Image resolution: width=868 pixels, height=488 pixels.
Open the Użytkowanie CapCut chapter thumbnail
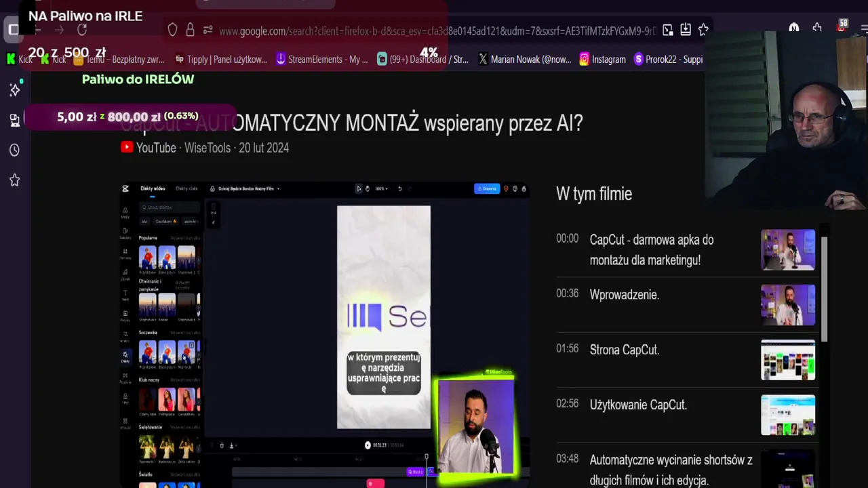[788, 415]
